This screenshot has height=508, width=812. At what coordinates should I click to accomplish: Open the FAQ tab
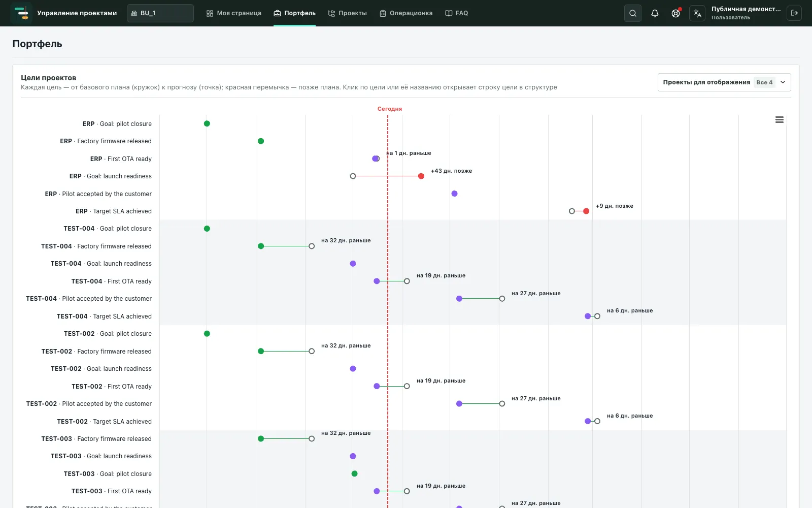[456, 13]
